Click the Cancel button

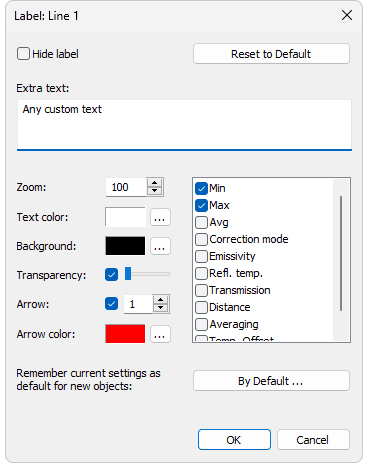(313, 440)
